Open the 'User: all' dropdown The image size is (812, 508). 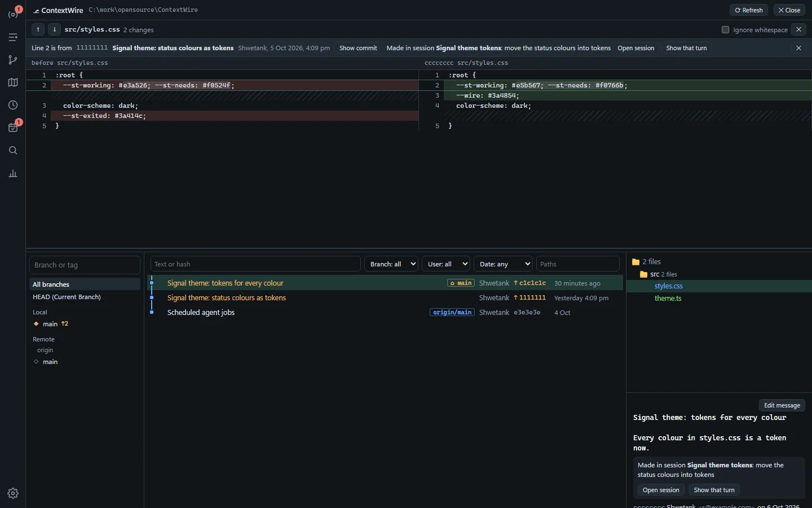445,264
